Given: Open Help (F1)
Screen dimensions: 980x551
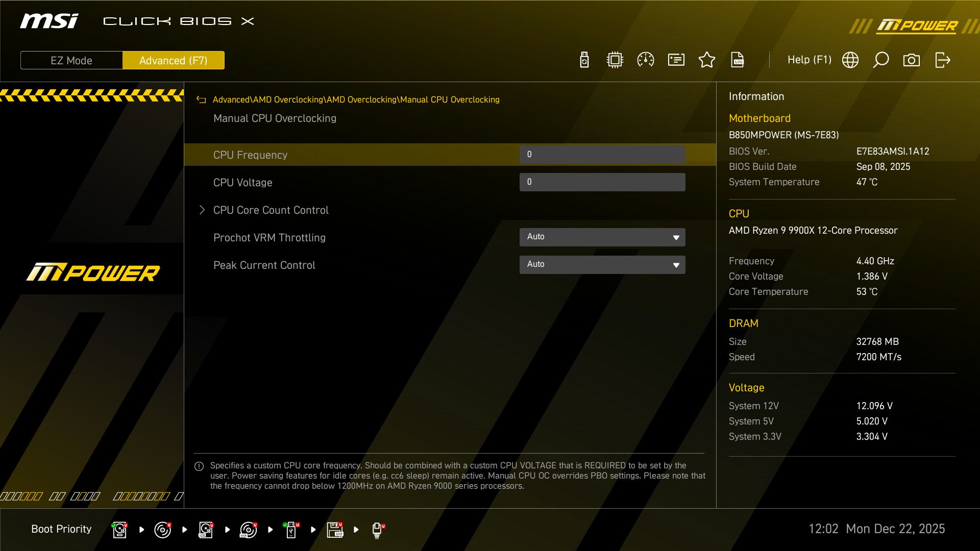Looking at the screenshot, I should [x=810, y=60].
